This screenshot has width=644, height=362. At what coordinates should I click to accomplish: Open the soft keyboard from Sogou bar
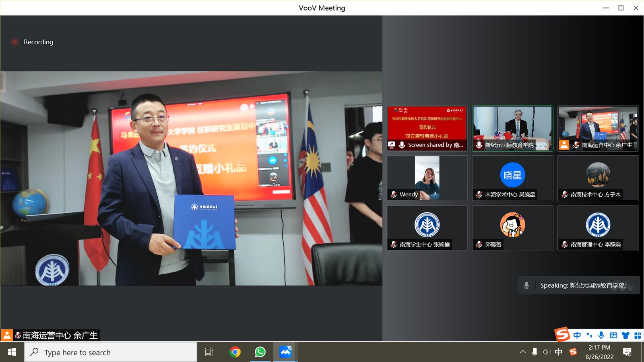pyautogui.click(x=613, y=335)
